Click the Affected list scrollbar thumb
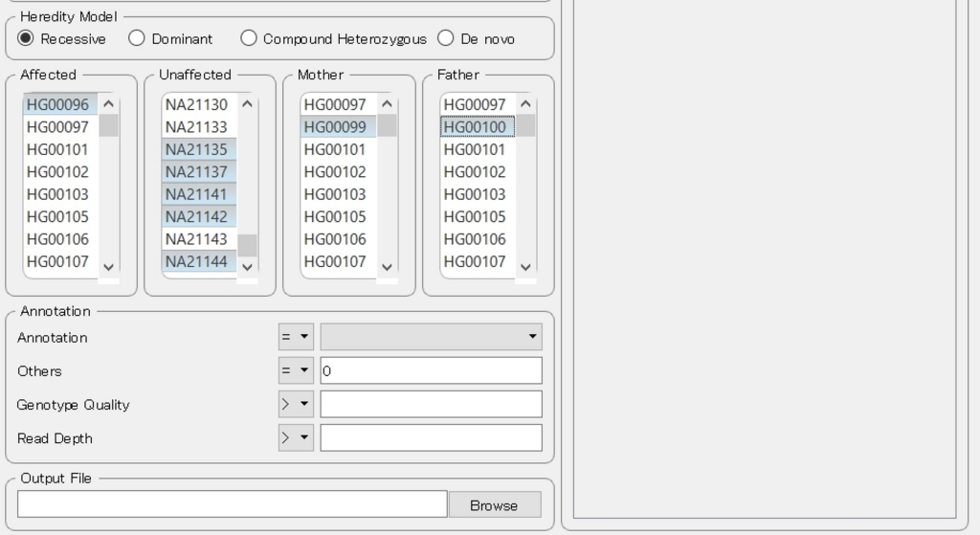The width and height of the screenshot is (980, 535). click(109, 125)
